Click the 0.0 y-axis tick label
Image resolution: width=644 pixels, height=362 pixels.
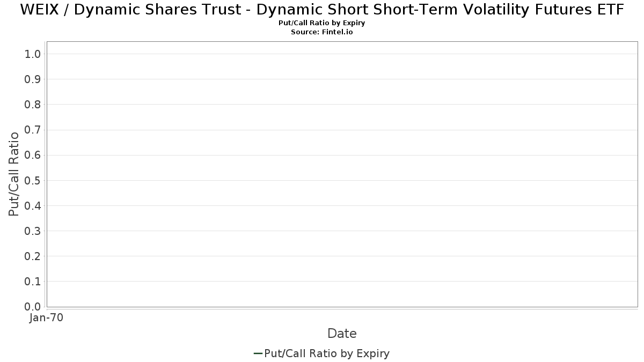tap(33, 306)
